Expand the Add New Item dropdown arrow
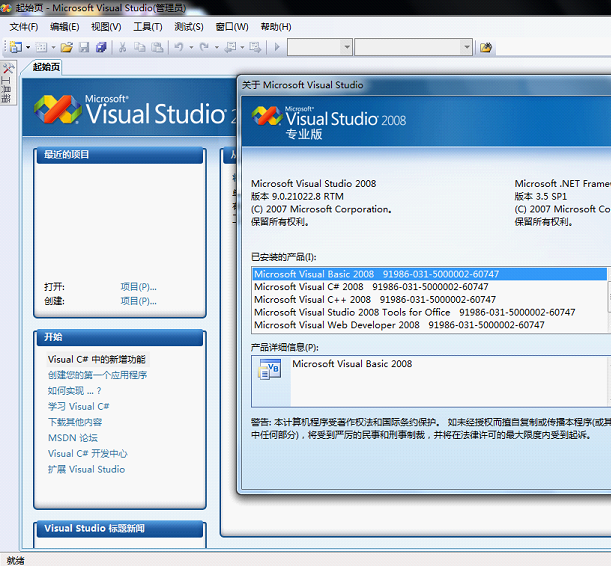The width and height of the screenshot is (611, 567). pos(53,48)
